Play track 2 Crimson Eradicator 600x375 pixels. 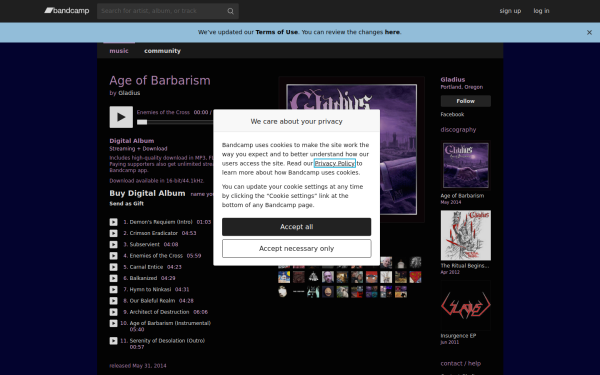(114, 233)
